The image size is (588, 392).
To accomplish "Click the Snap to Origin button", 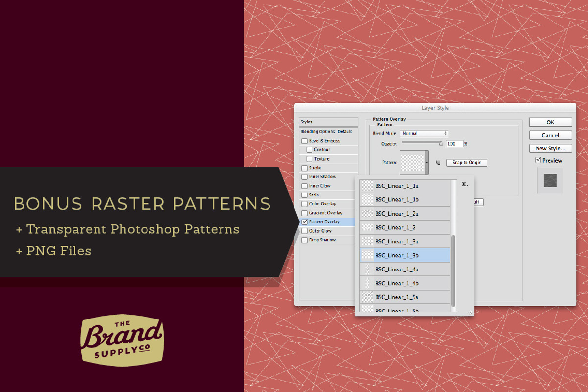I will (x=466, y=163).
